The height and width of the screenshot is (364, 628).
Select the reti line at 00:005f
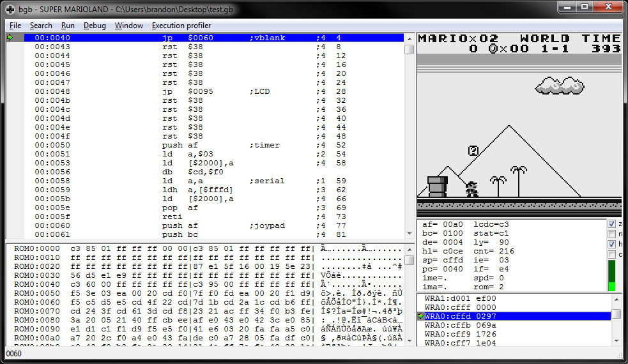214,216
